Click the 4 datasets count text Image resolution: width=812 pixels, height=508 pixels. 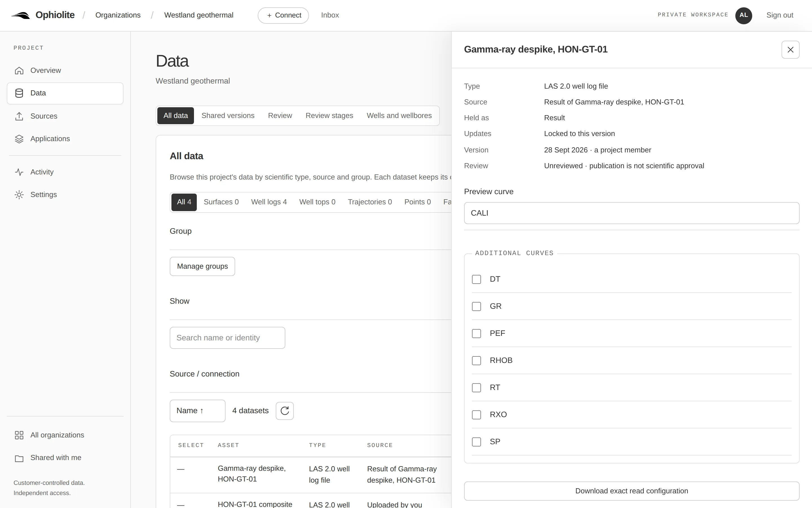[x=250, y=411]
